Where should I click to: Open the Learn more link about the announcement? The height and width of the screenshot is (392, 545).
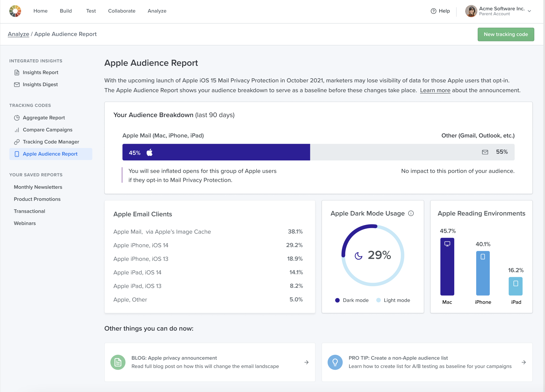[x=435, y=90]
